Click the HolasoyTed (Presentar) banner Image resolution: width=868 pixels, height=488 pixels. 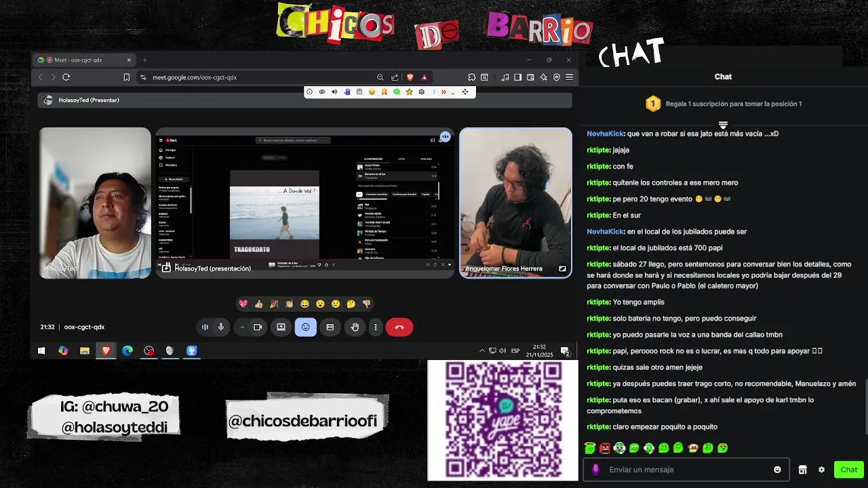click(305, 100)
